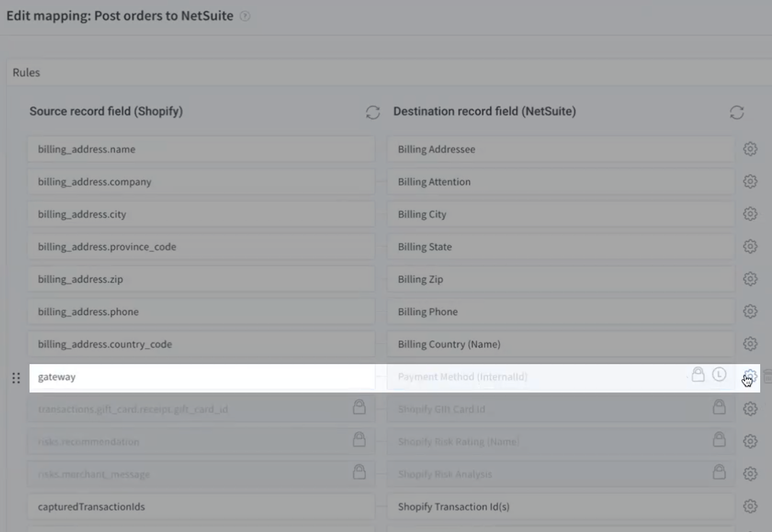Select Billing City destination field
Image resolution: width=772 pixels, height=532 pixels.
pos(560,214)
